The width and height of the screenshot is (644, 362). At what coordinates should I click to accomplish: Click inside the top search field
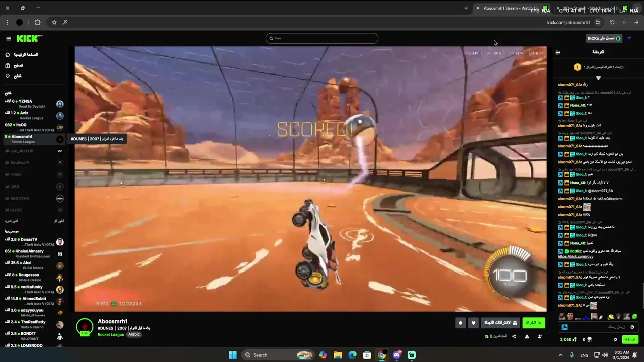pyautogui.click(x=322, y=38)
